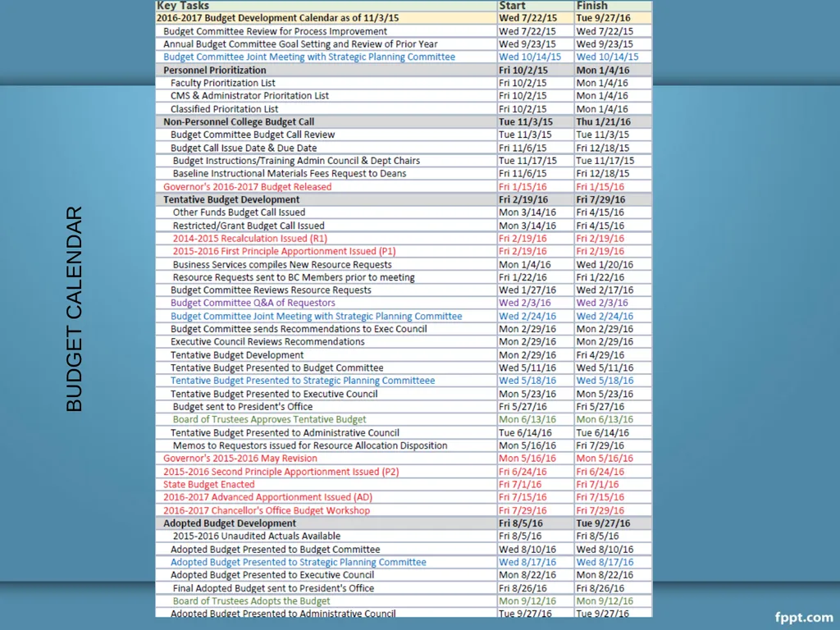Select 'Budget Instructions/Training Admin Council & Dept Chairs'

pos(296,161)
